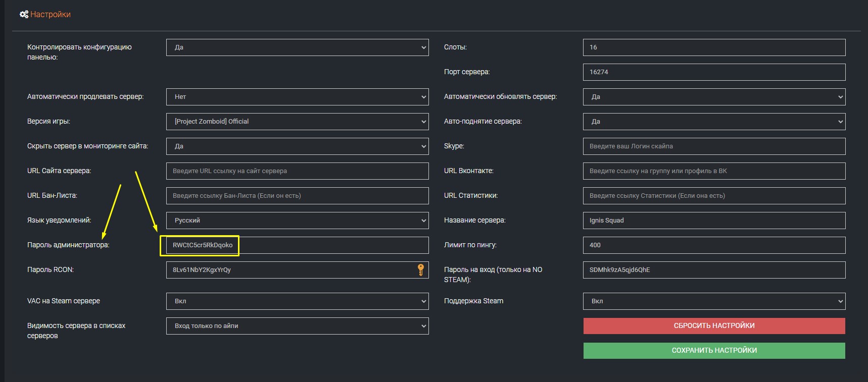The image size is (868, 382).
Task: Select the Язык уведомлений dropdown
Action: (x=297, y=221)
